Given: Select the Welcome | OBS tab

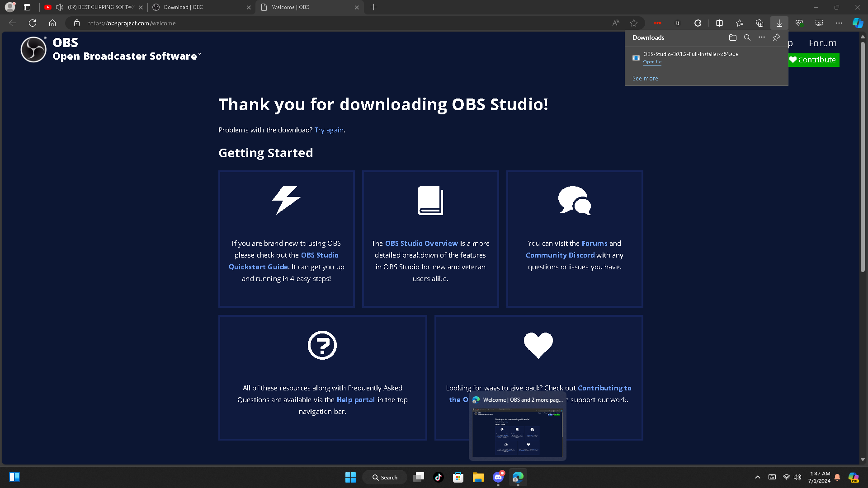Looking at the screenshot, I should pos(310,7).
